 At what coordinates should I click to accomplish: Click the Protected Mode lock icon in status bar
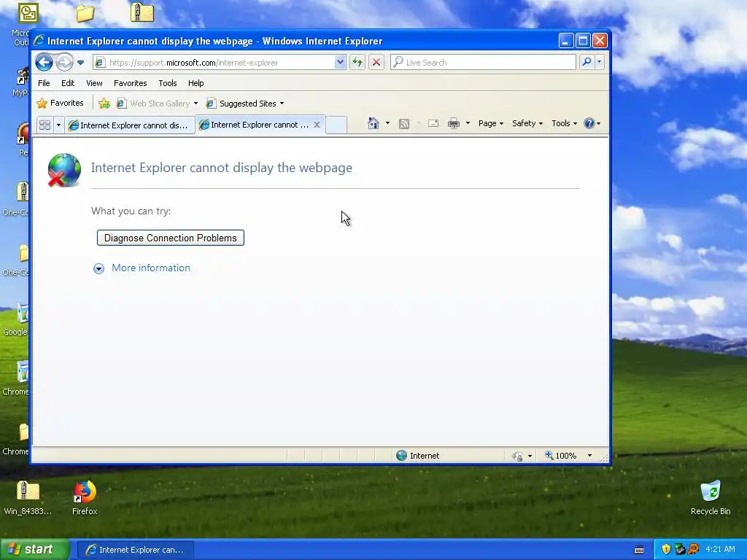tap(517, 456)
